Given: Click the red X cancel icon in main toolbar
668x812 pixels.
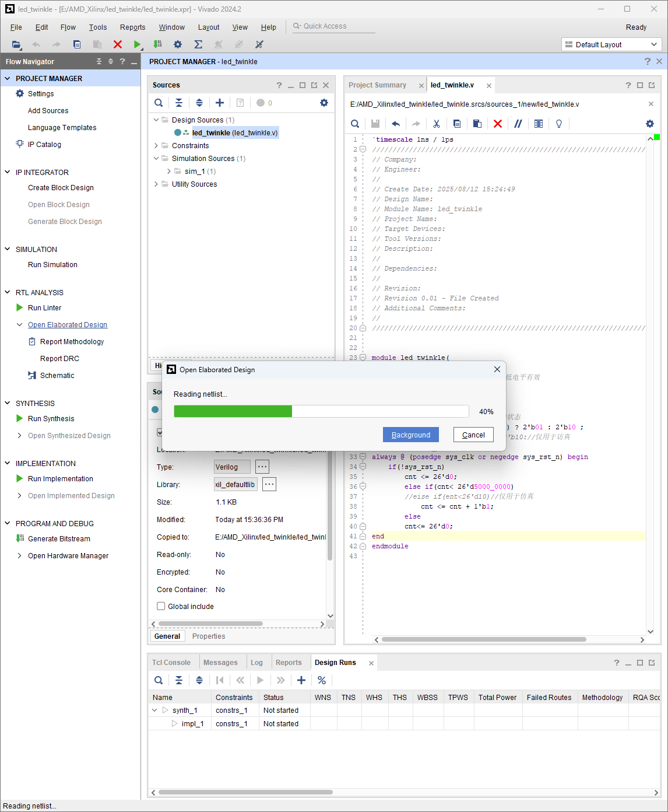Looking at the screenshot, I should pyautogui.click(x=118, y=44).
